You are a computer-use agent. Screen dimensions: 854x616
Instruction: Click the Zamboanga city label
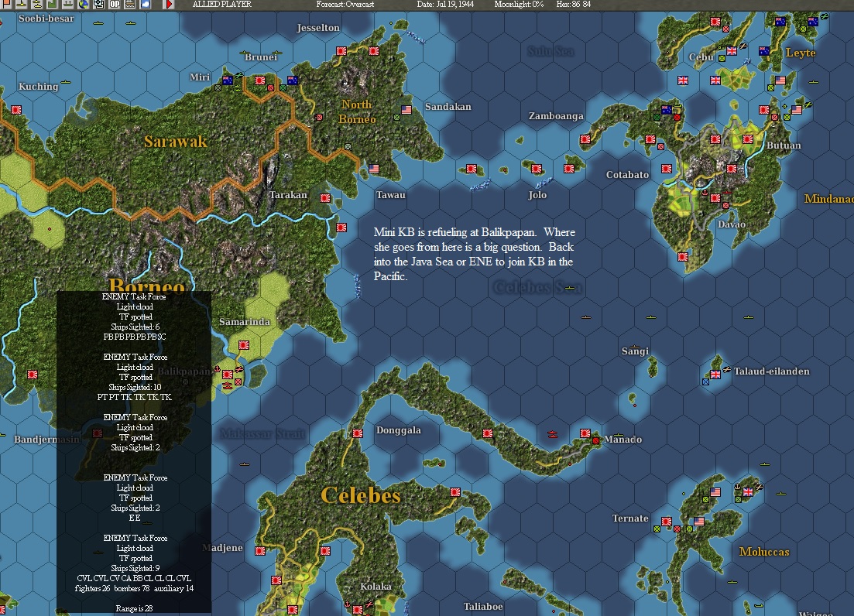[x=556, y=115]
